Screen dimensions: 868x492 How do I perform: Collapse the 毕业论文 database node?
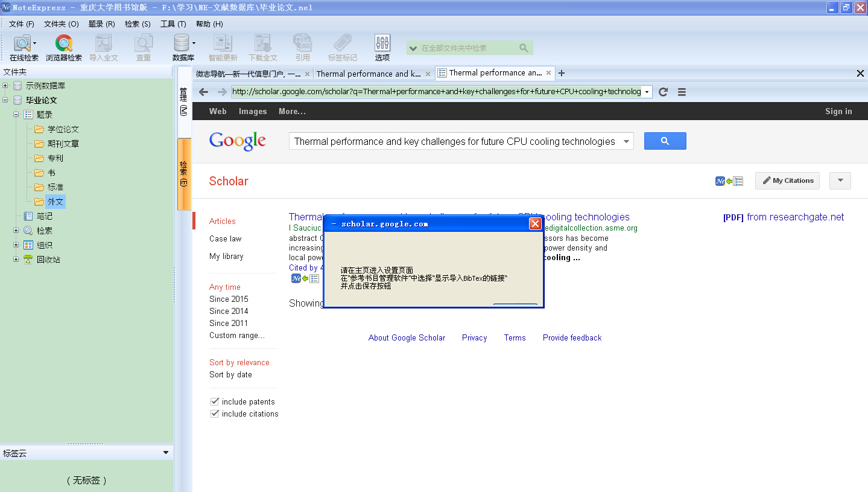[x=5, y=100]
